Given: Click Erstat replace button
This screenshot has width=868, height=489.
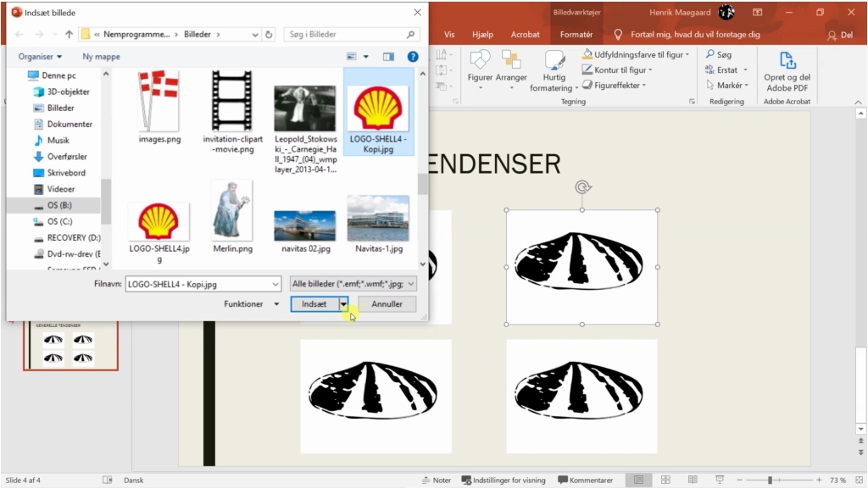Looking at the screenshot, I should click(x=726, y=69).
